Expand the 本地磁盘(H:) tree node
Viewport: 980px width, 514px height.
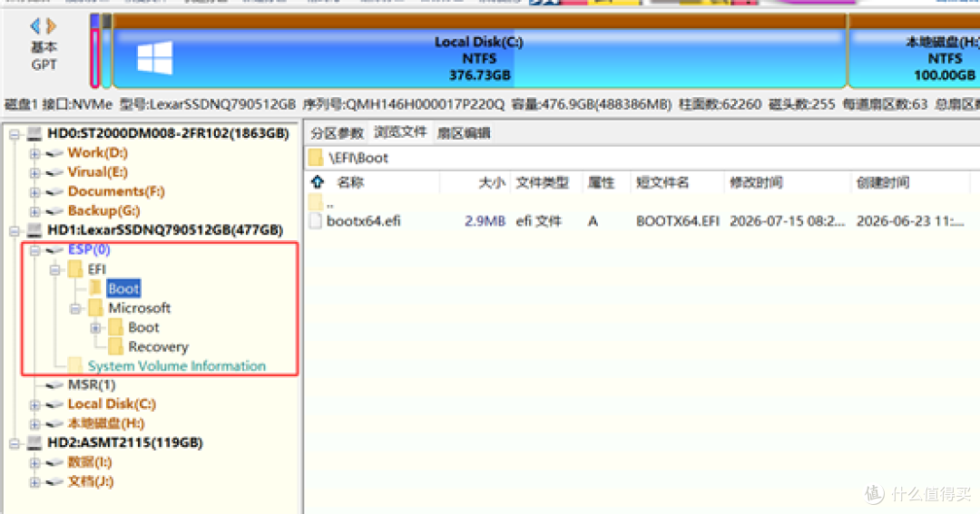[34, 423]
